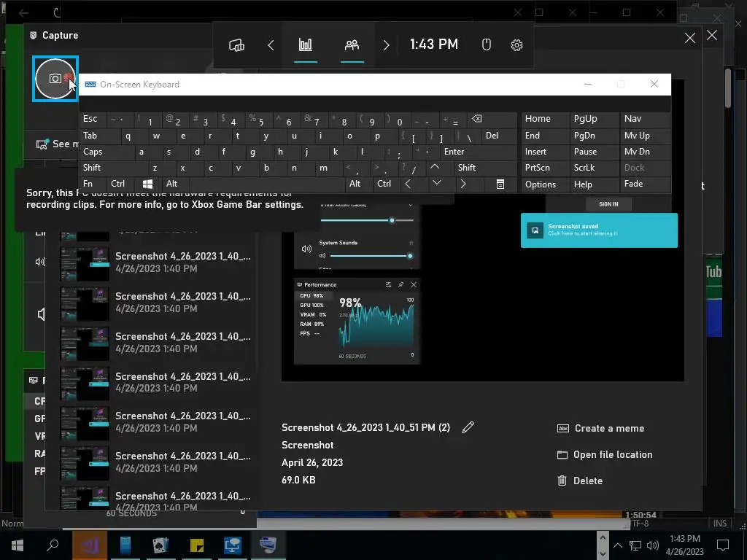Toggle the Alt key next to the Windows key
The height and width of the screenshot is (560, 747).
(175, 184)
